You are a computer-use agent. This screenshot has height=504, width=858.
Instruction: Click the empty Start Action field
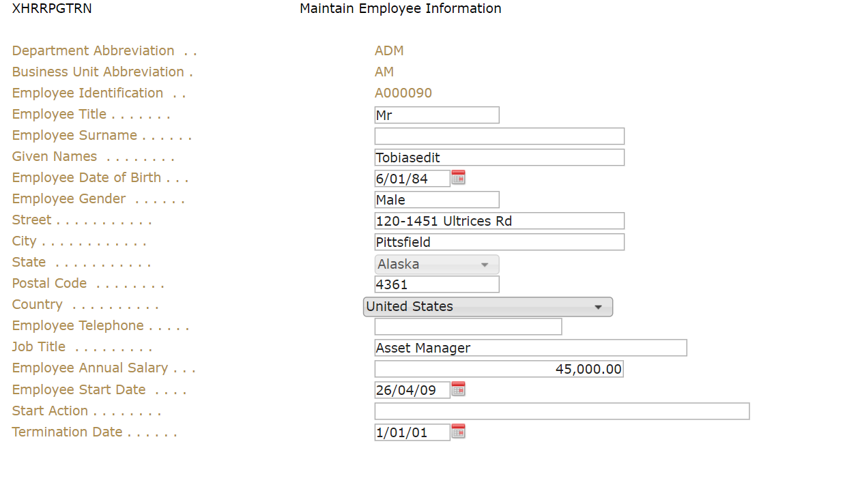[562, 411]
